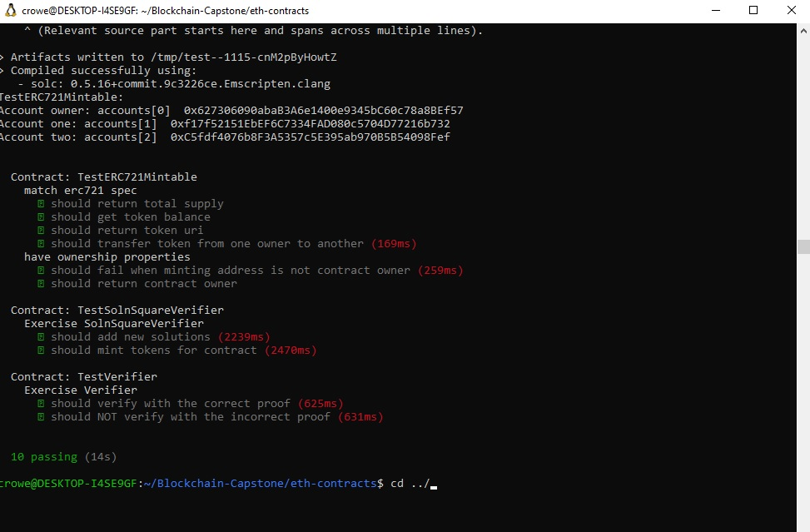Click the accounts[2] address line
This screenshot has height=532, width=810.
[x=225, y=137]
